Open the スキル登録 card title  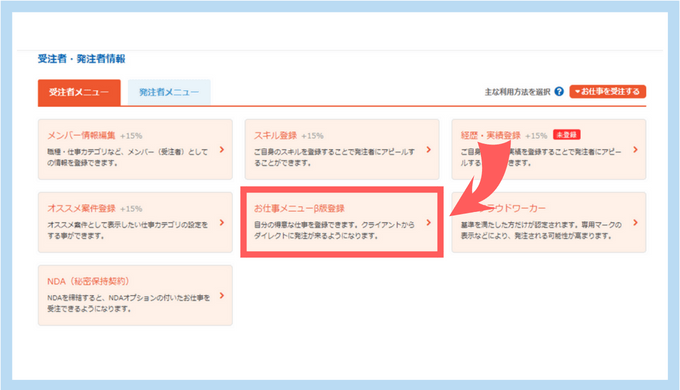click(x=275, y=135)
